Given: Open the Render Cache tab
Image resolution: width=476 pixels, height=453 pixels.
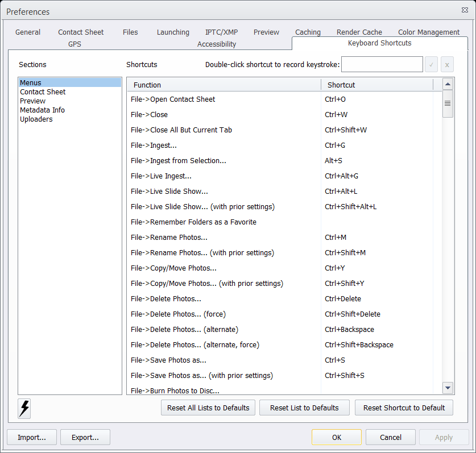Looking at the screenshot, I should click(359, 32).
